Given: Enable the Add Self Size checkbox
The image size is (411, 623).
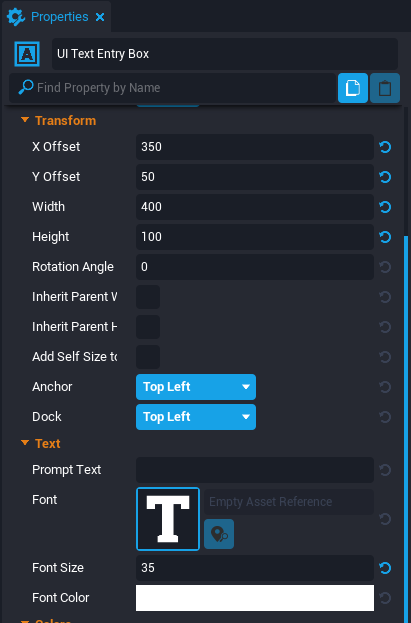Looking at the screenshot, I should (x=148, y=357).
